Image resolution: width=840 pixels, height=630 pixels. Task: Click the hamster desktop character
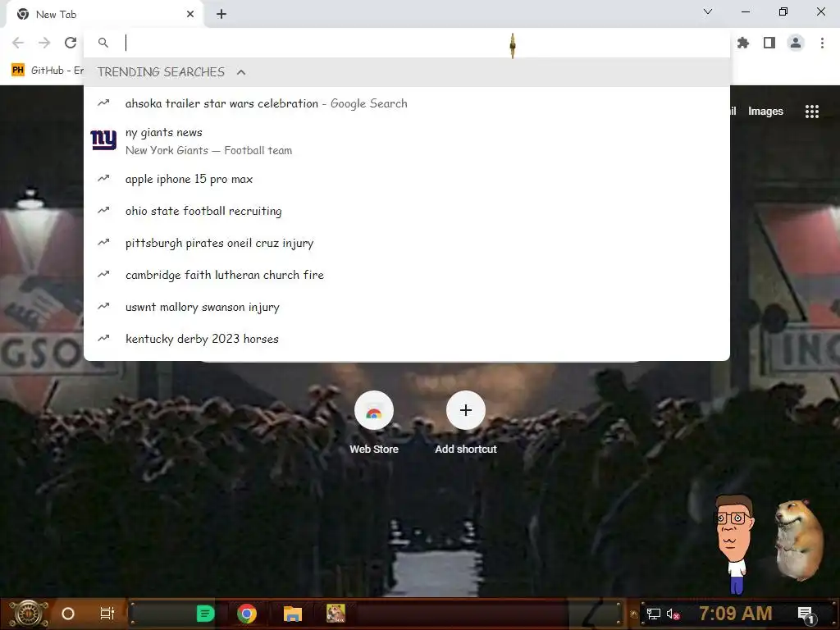point(799,539)
